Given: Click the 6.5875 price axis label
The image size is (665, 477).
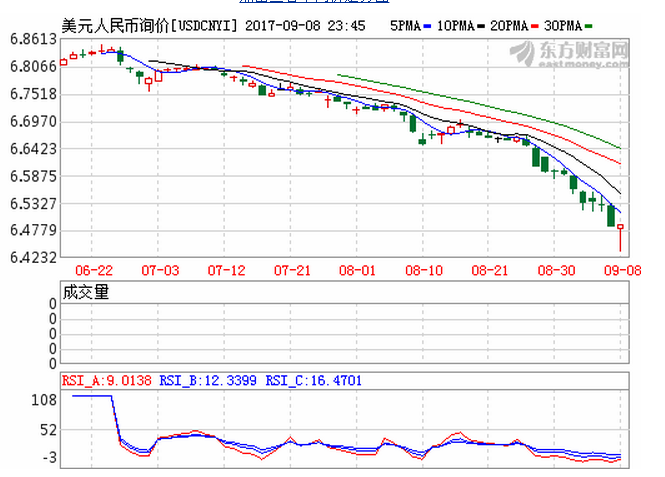Looking at the screenshot, I should point(34,176).
